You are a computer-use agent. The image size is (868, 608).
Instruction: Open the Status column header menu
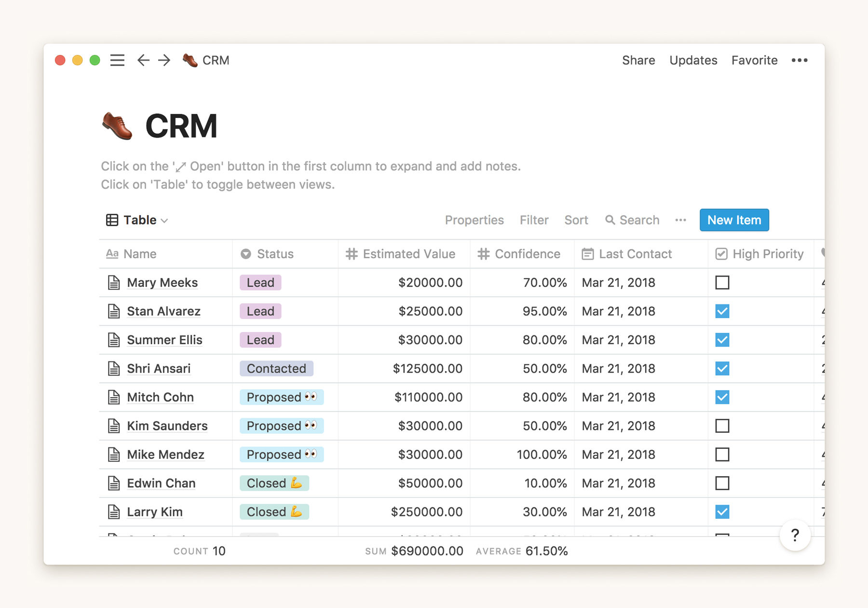coord(275,254)
